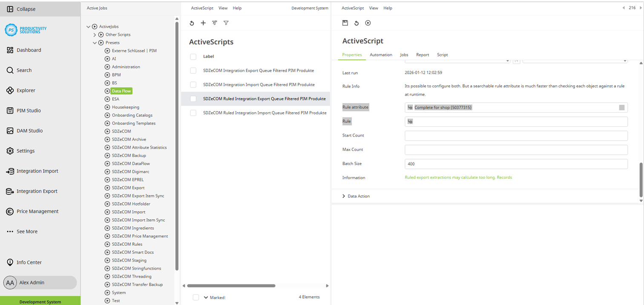644x305 pixels.
Task: Collapse the Presets tree node
Action: coord(95,43)
